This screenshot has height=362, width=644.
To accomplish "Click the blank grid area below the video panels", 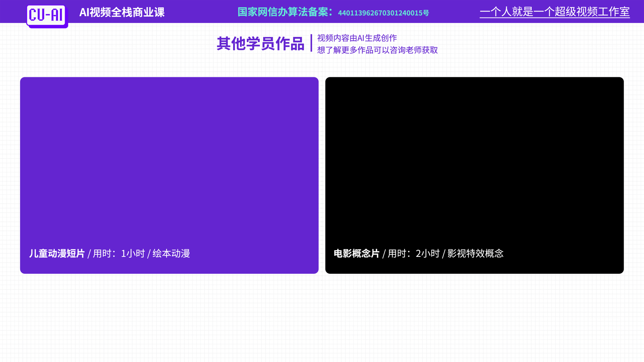I will [322, 317].
